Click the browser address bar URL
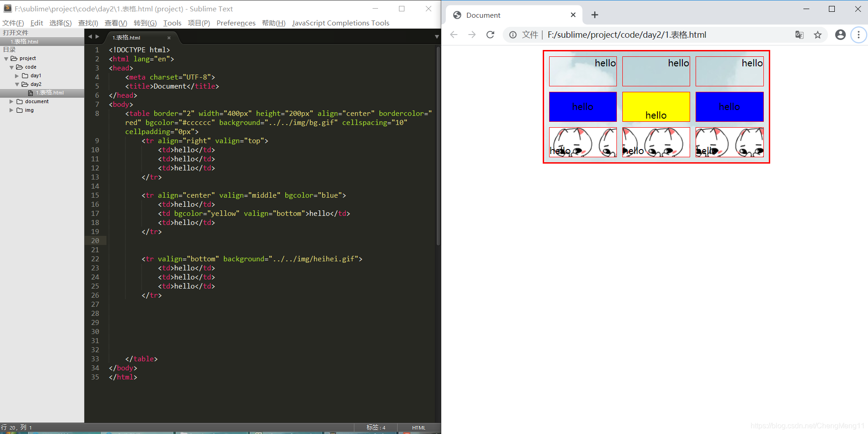Screen dimensions: 868x434 point(627,35)
